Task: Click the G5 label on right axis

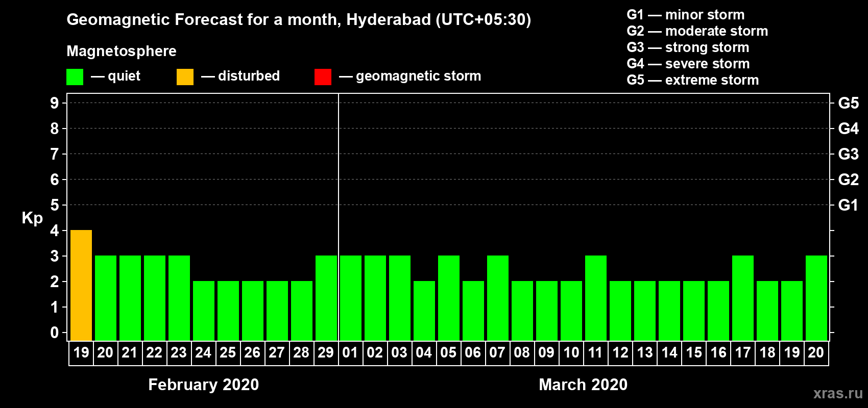Action: [x=848, y=103]
